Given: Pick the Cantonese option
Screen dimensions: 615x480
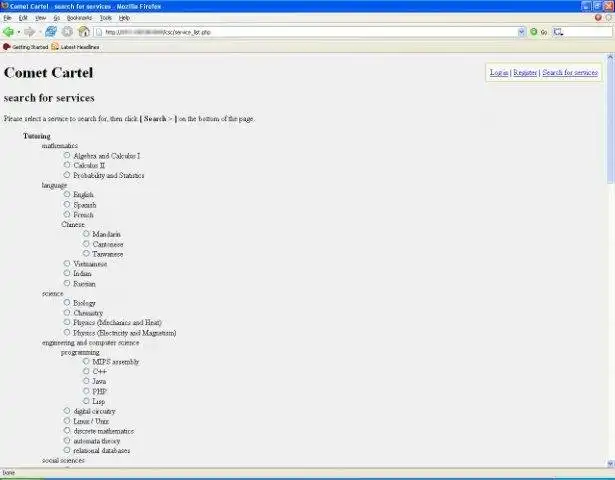Looking at the screenshot, I should click(x=86, y=244).
